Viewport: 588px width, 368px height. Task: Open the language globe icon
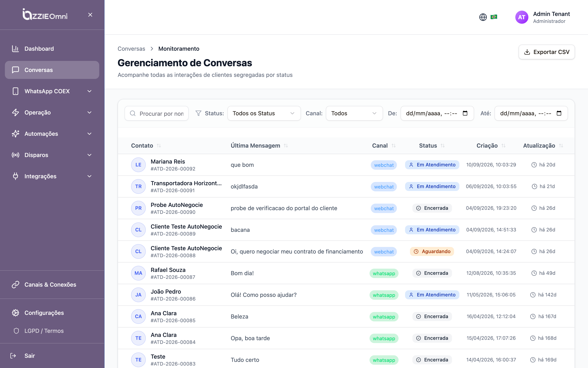click(483, 17)
